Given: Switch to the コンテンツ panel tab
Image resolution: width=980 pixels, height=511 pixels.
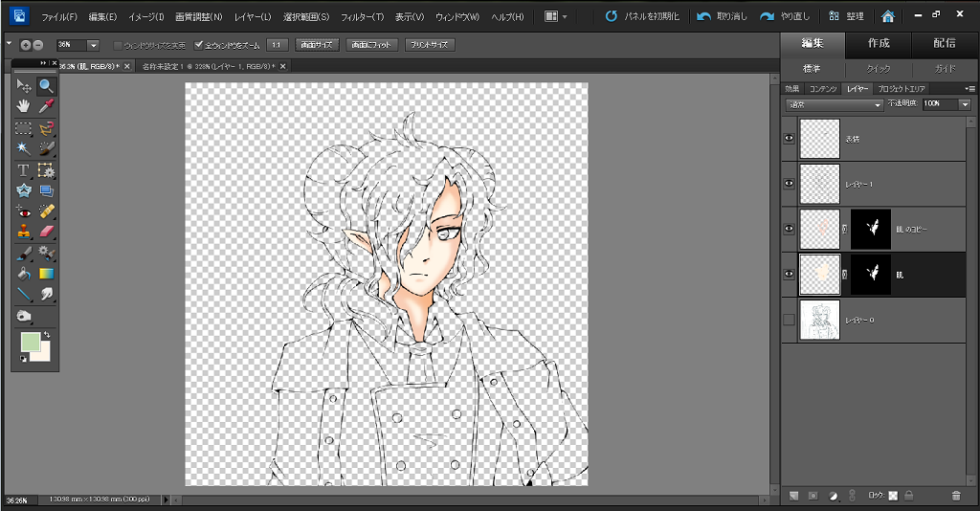Looking at the screenshot, I should click(822, 88).
